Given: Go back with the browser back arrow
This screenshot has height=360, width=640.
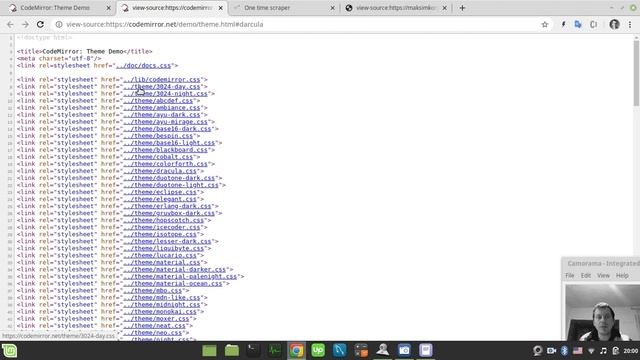Looking at the screenshot, I should click(10, 24).
